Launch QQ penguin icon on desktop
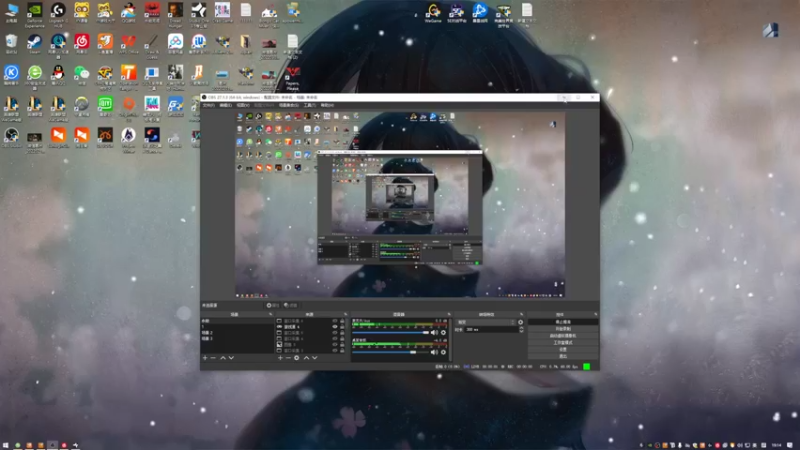This screenshot has width=800, height=450. tap(58, 76)
